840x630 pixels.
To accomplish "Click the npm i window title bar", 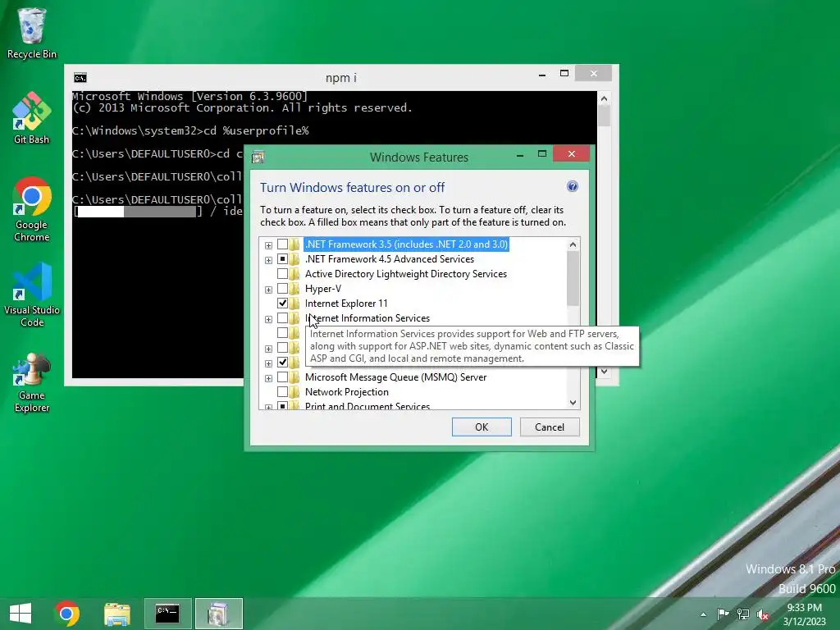I will (x=340, y=78).
